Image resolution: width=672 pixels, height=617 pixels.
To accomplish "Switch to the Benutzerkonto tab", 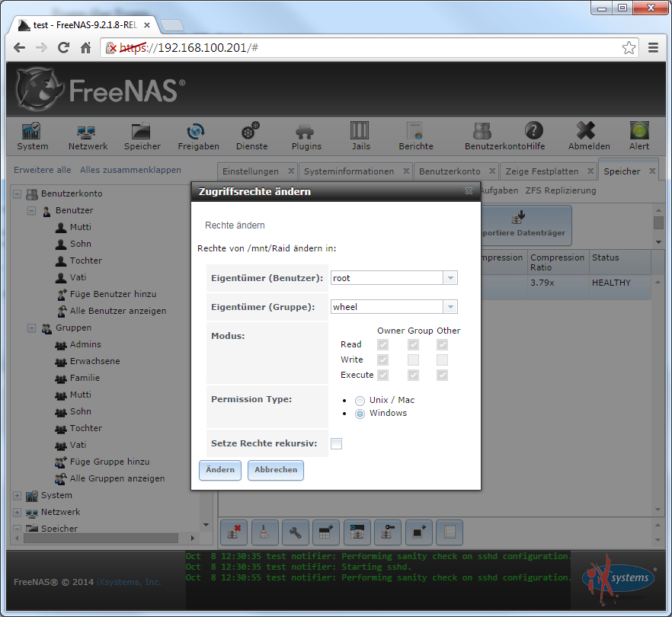I will tap(450, 171).
